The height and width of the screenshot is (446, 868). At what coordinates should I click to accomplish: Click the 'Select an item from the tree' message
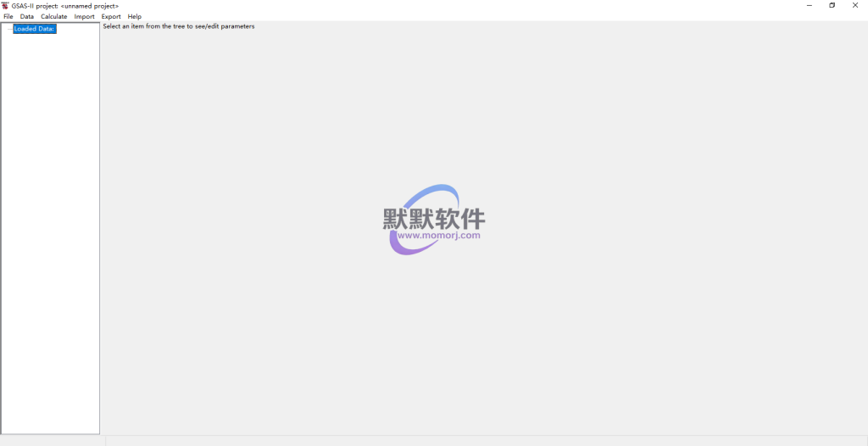[x=178, y=26]
